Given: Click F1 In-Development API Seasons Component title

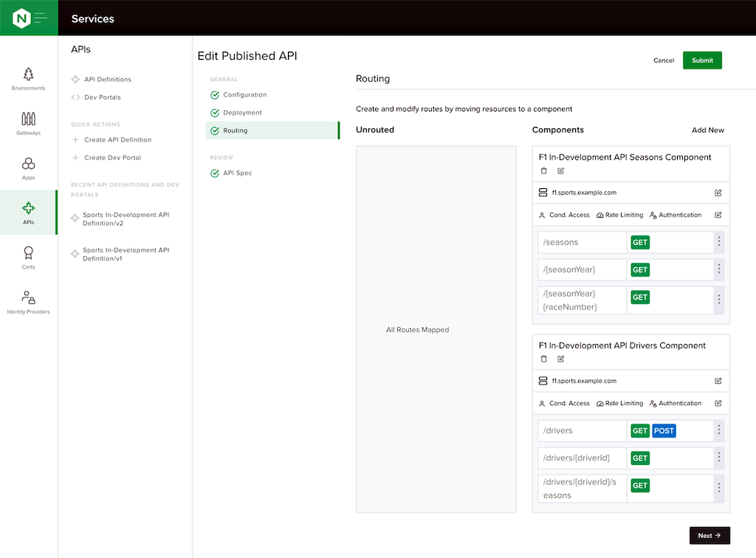Looking at the screenshot, I should 625,157.
